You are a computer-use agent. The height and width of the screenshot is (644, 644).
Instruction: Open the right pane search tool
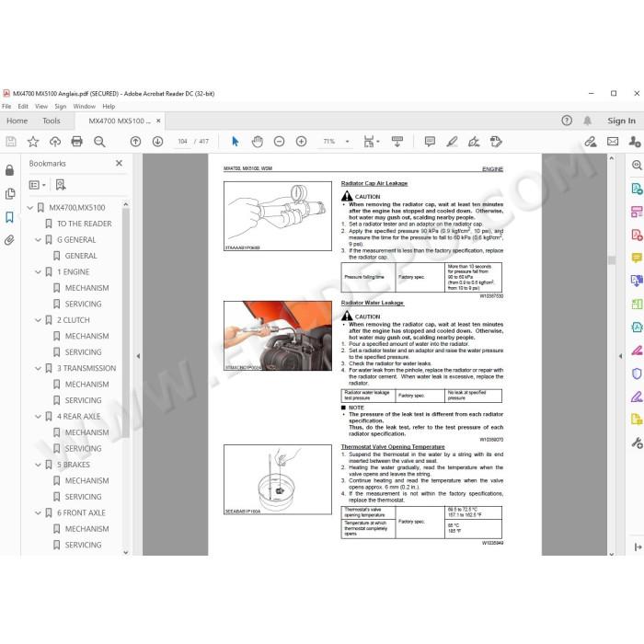tap(637, 165)
